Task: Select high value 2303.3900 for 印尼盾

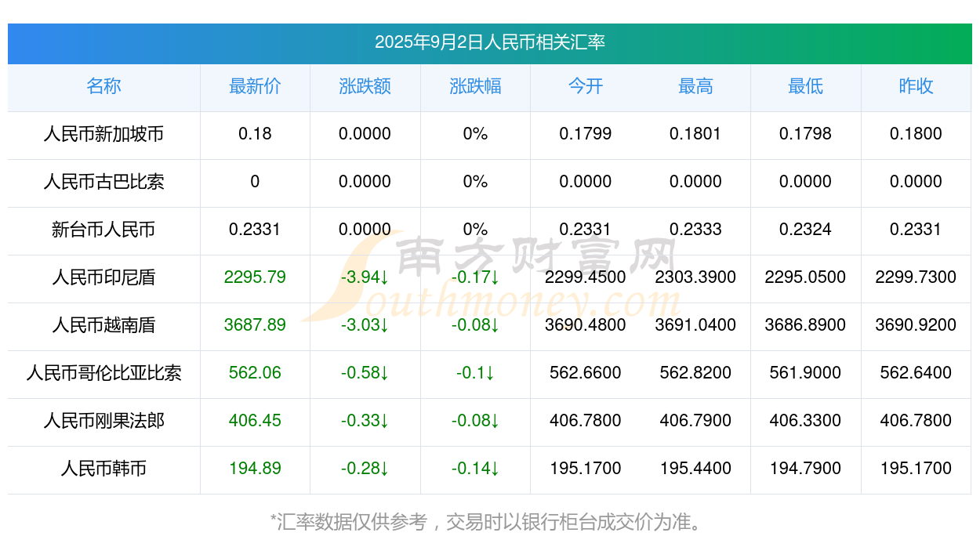Action: [695, 277]
